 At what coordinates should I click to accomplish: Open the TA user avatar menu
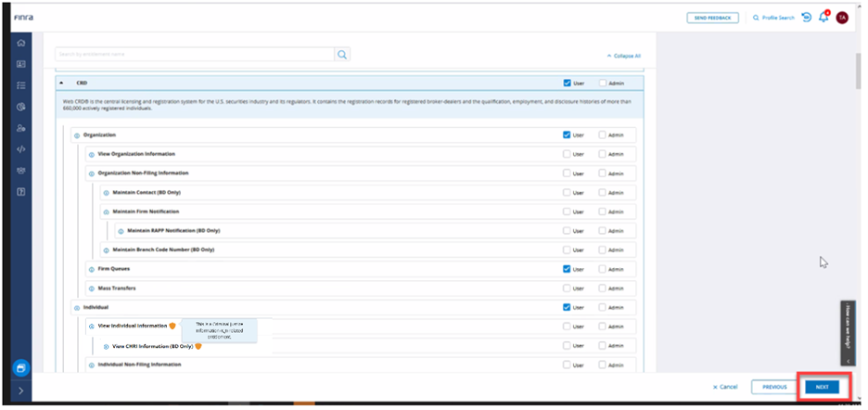[842, 18]
